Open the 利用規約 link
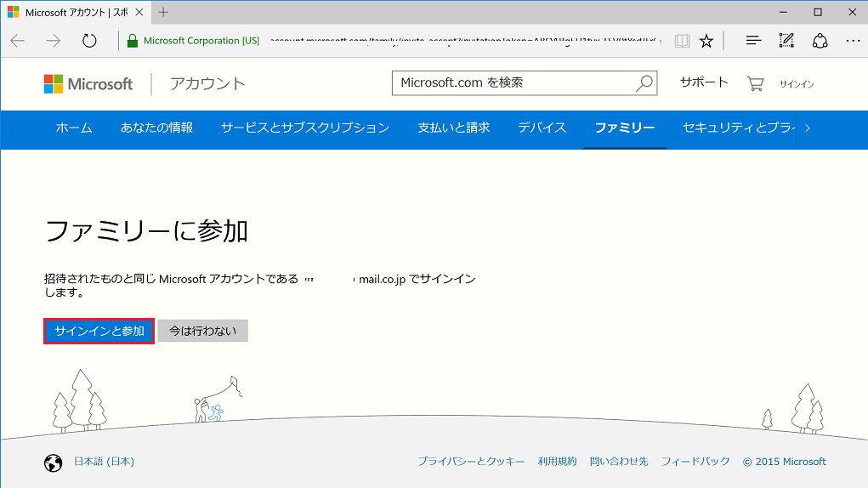Screen dimensions: 868x488 [557, 462]
